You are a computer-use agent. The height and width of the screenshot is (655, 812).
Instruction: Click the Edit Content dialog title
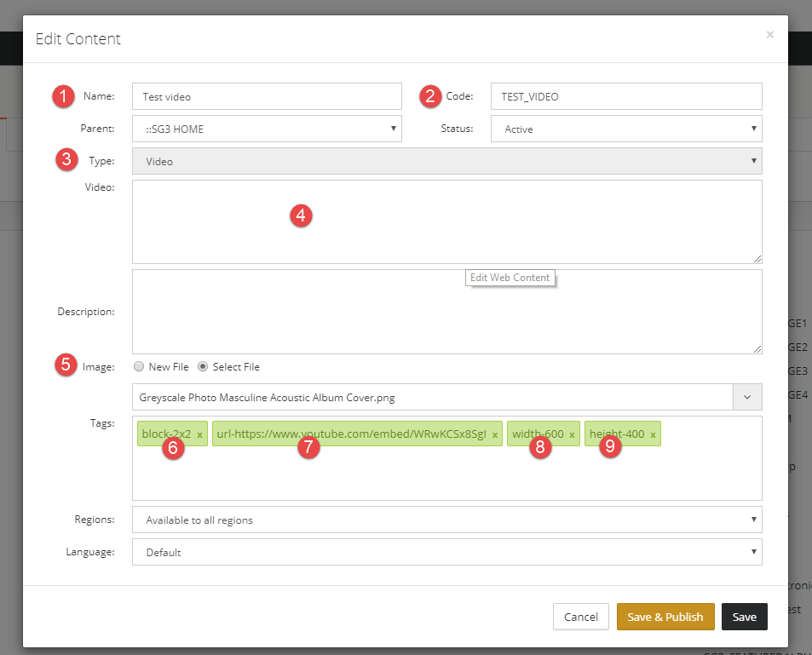click(78, 39)
